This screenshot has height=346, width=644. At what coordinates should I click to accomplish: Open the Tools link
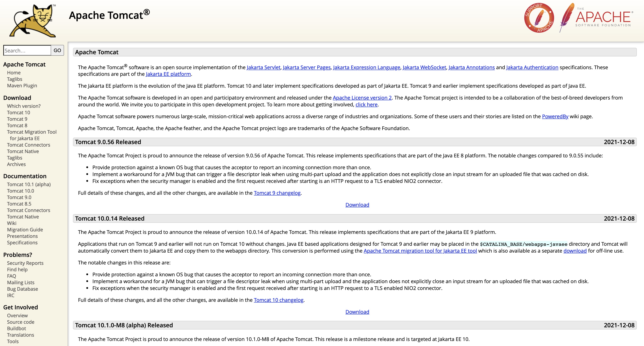coord(13,342)
